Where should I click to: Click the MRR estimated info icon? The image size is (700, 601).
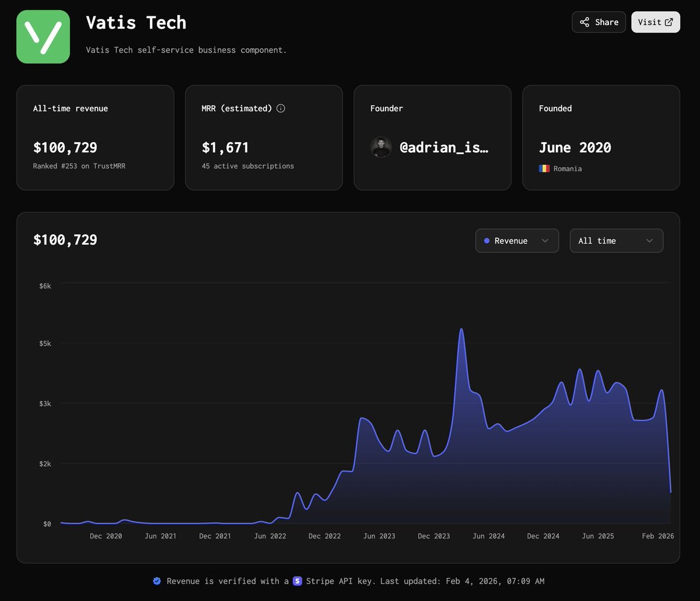tap(281, 108)
